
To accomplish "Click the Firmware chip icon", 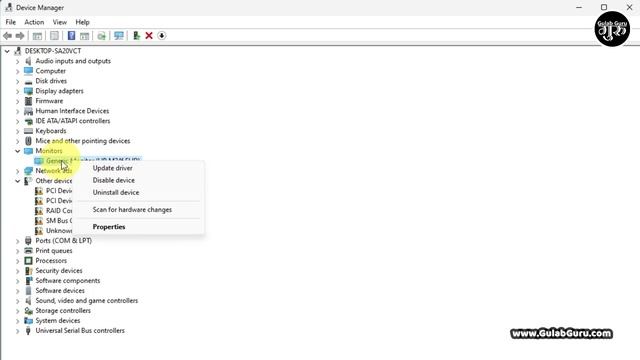I will (28, 101).
